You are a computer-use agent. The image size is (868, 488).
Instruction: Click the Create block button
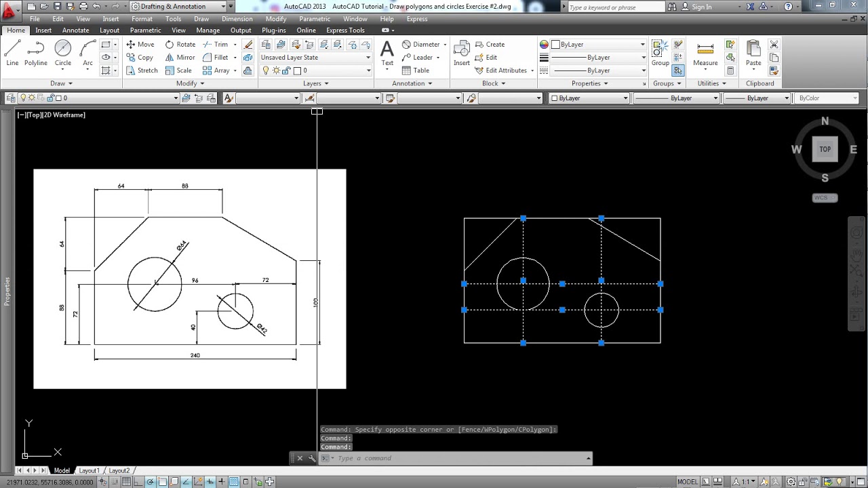pyautogui.click(x=490, y=44)
